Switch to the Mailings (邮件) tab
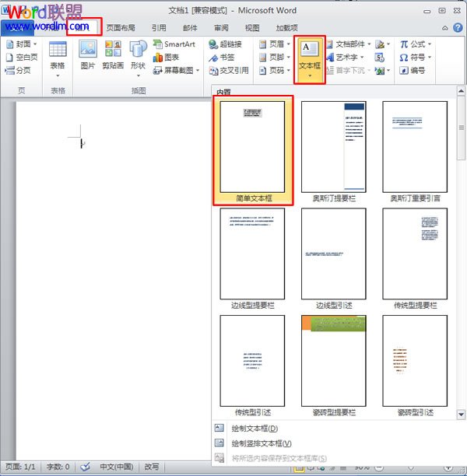The image size is (467, 476). pyautogui.click(x=190, y=28)
